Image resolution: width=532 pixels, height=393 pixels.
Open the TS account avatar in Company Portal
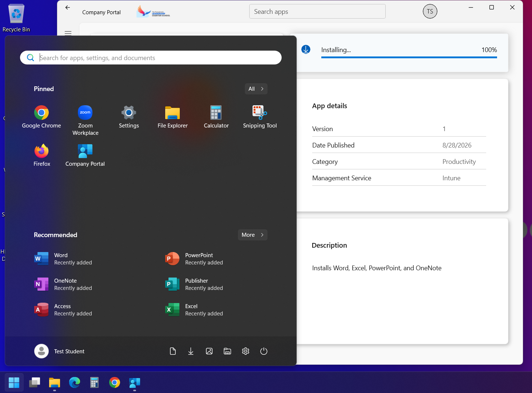coord(430,11)
